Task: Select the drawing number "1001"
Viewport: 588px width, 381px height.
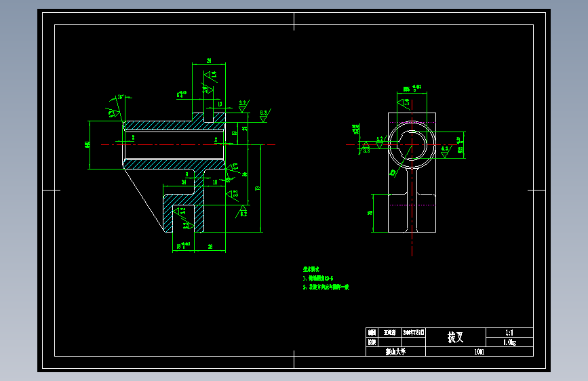Action: [479, 352]
